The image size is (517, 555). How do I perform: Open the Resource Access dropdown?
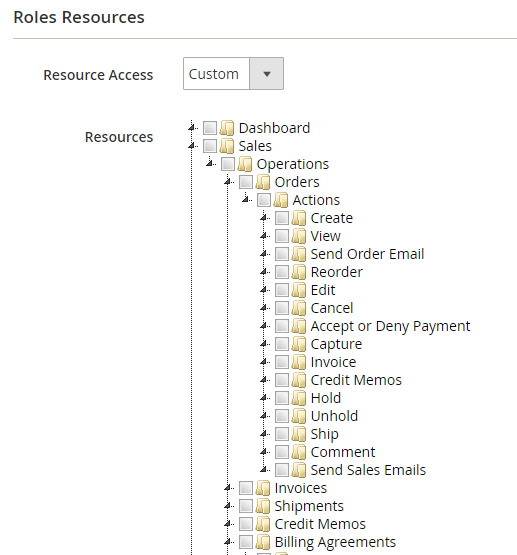point(233,74)
